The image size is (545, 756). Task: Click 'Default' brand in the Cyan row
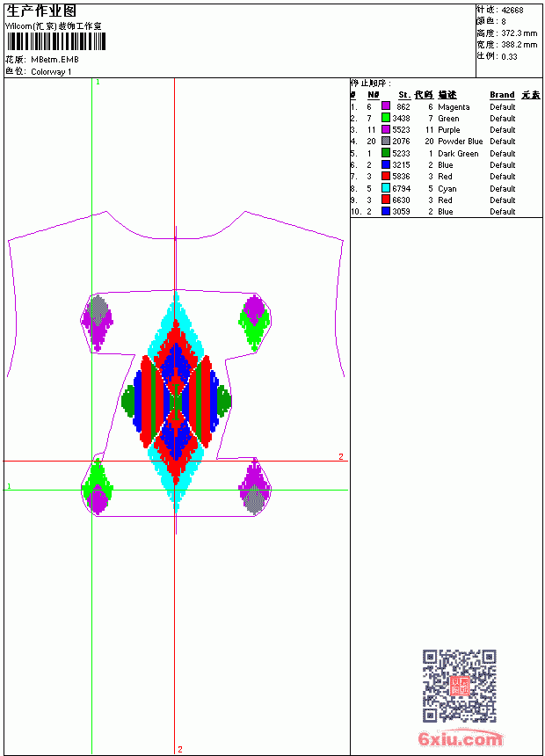click(503, 188)
